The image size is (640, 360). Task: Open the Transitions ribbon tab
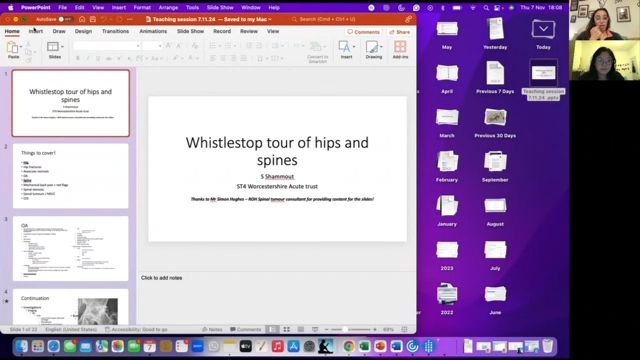[x=115, y=31]
